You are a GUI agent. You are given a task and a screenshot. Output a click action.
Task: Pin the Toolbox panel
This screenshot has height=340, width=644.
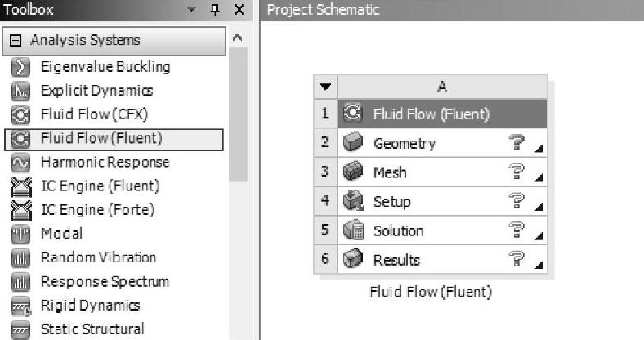[216, 10]
